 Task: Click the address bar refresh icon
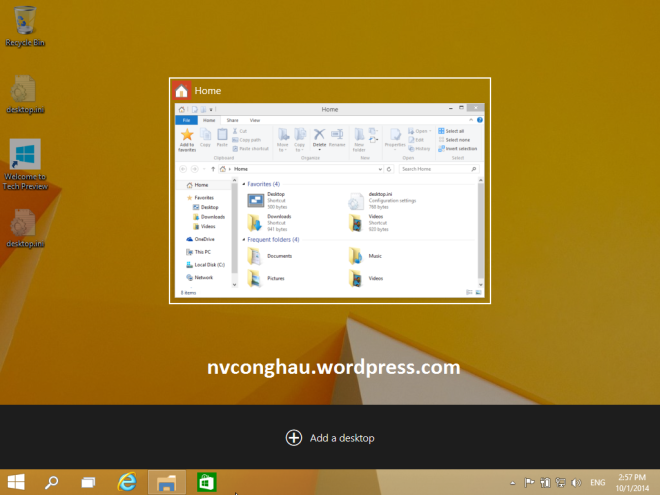pyautogui.click(x=389, y=169)
